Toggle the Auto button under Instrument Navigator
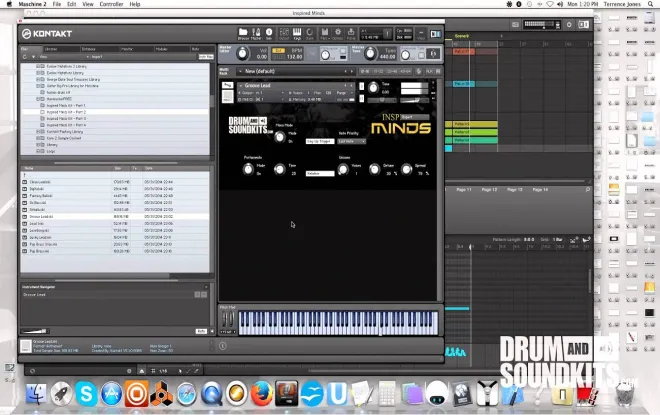 point(201,331)
